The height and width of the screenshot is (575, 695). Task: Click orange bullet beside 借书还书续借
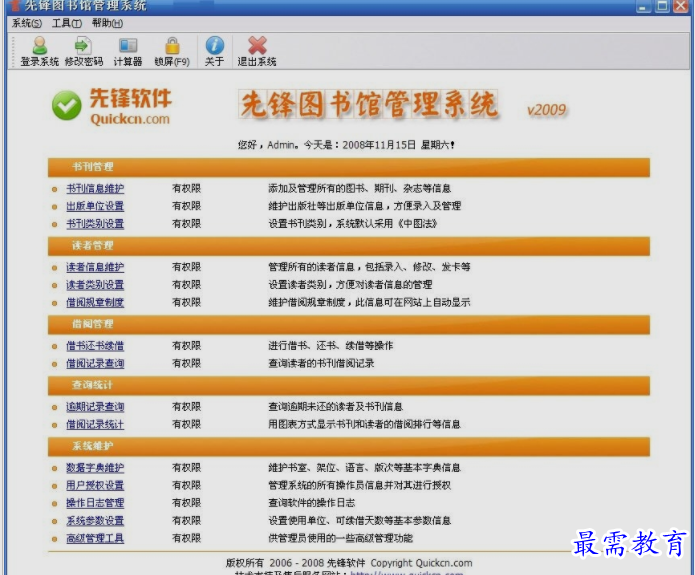(55, 347)
